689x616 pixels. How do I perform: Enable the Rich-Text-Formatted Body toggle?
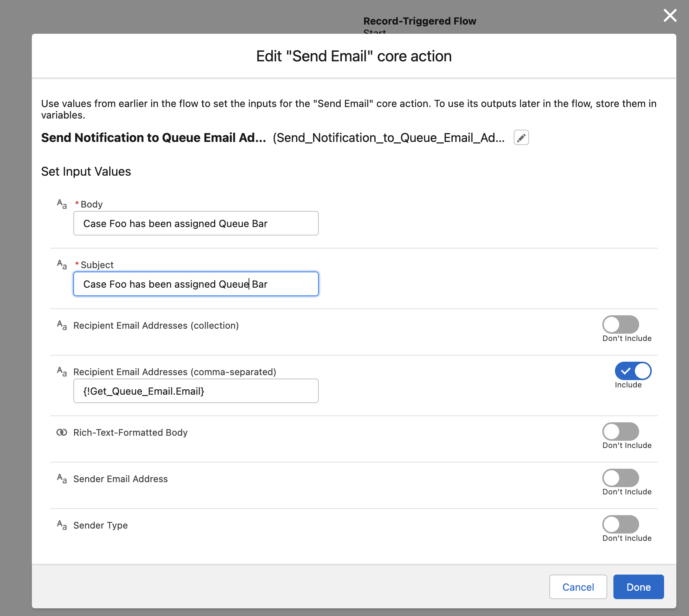click(620, 431)
